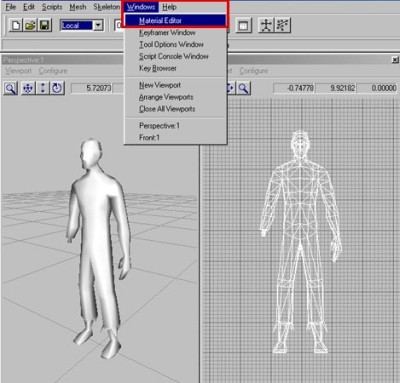
Task: Choose Script Console Window menu entry
Action: point(175,56)
